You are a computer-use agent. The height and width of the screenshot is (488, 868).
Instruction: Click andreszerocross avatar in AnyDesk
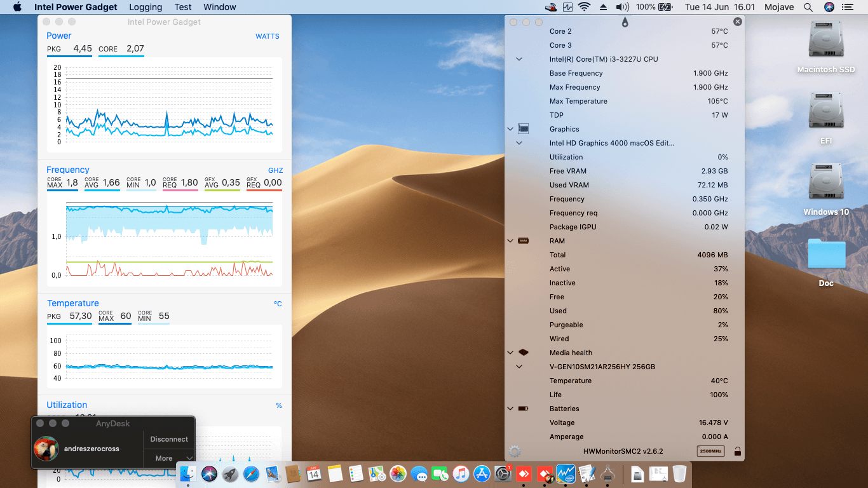coord(46,449)
